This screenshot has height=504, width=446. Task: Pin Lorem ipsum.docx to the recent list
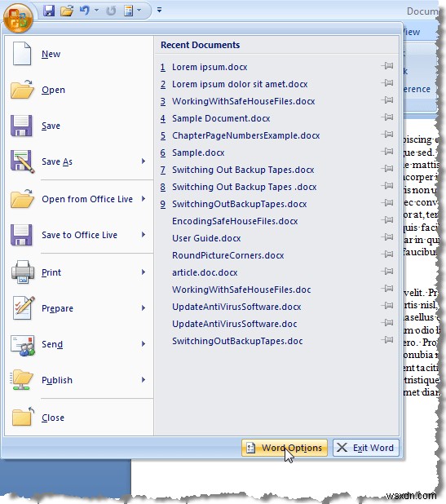pyautogui.click(x=387, y=66)
